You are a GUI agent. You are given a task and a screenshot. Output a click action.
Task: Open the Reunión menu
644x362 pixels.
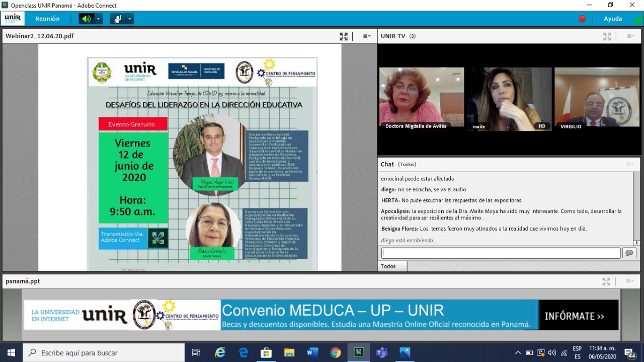click(x=47, y=19)
